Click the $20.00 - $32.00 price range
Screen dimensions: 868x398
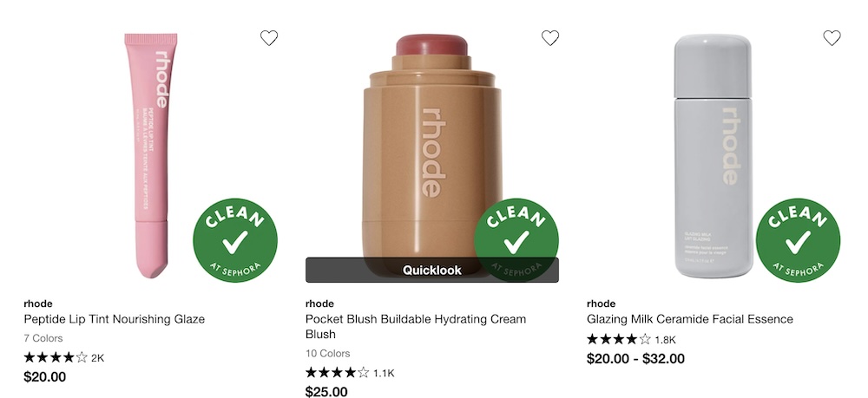point(635,359)
